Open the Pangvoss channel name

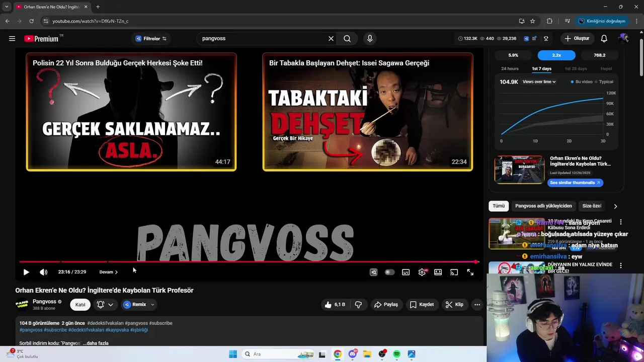pyautogui.click(x=44, y=302)
